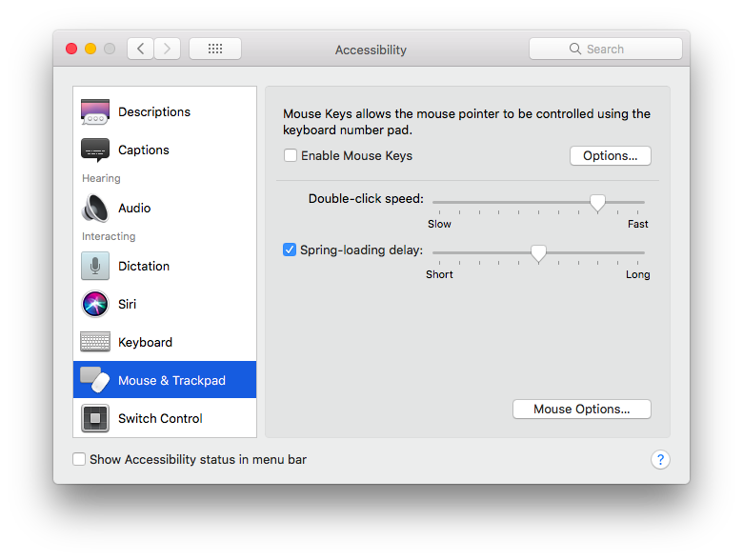The image size is (743, 560).
Task: Click the Descriptions sidebar icon
Action: click(x=95, y=111)
